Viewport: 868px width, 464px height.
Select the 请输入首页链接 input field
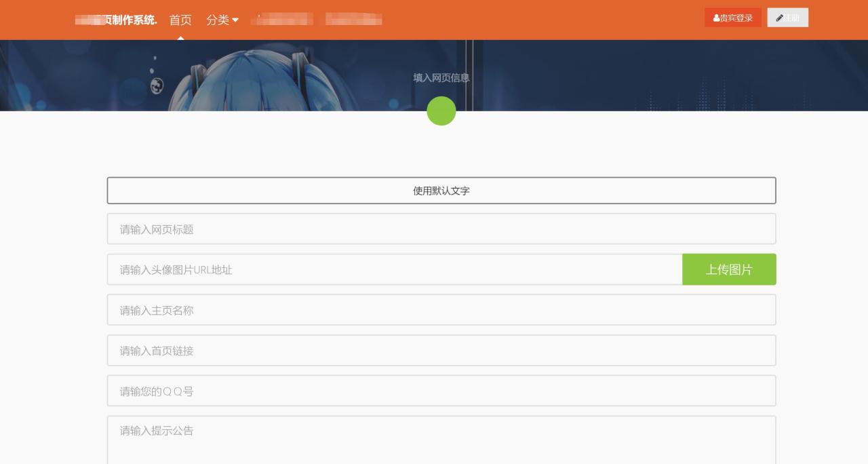pos(441,350)
